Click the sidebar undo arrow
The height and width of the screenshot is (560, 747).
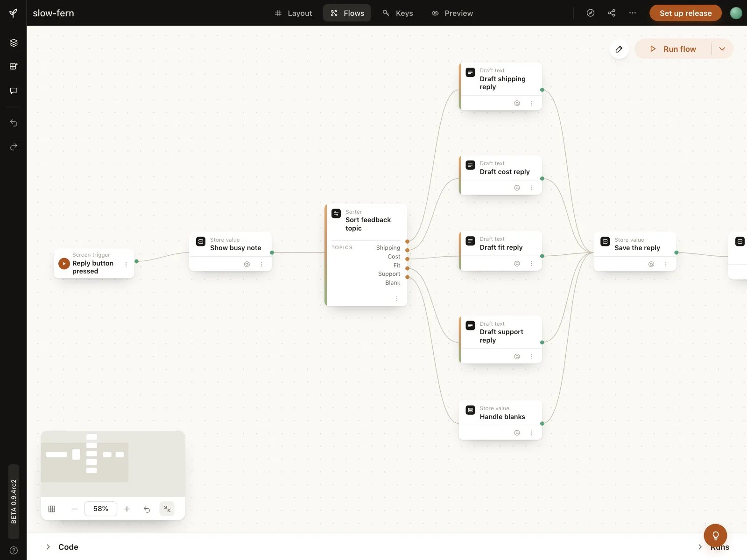coord(14,123)
